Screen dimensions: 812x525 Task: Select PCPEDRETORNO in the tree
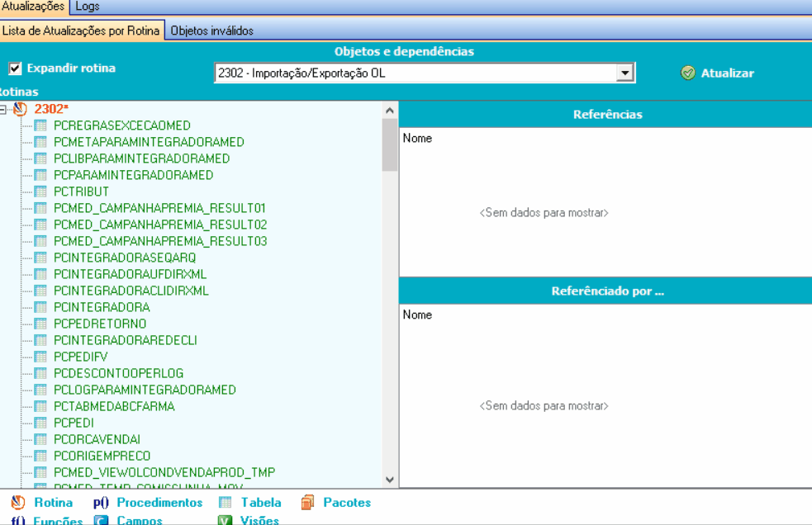[100, 324]
